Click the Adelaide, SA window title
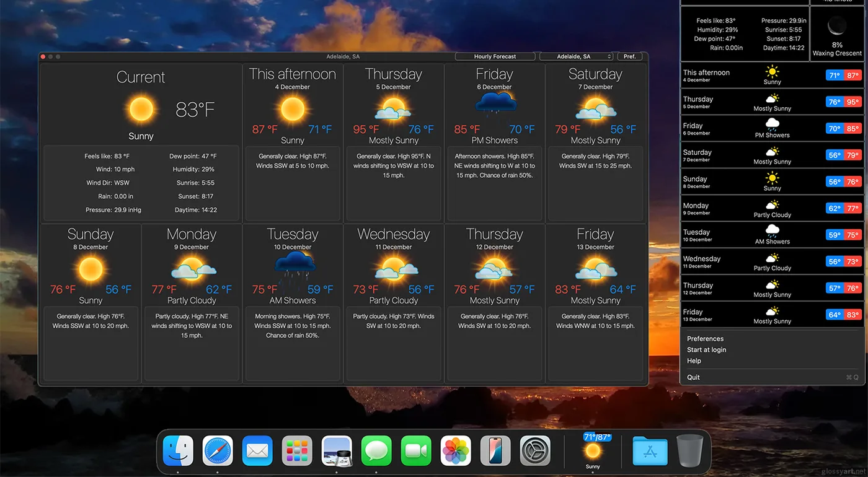Image resolution: width=868 pixels, height=477 pixels. pos(343,56)
